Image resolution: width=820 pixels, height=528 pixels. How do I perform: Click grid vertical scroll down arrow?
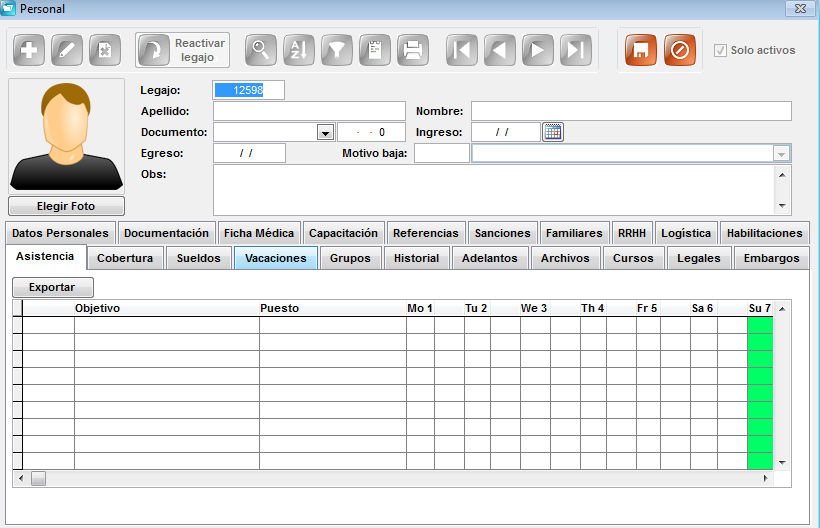pyautogui.click(x=782, y=463)
